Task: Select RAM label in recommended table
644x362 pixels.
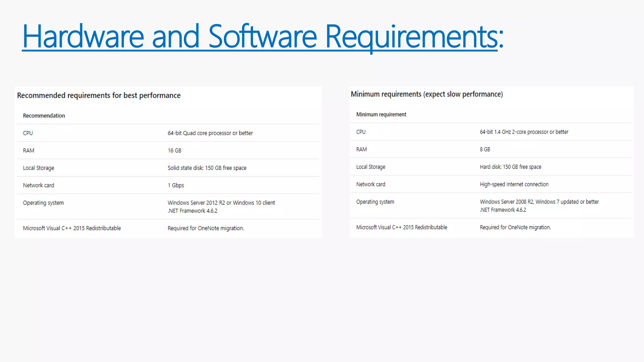Action: click(x=29, y=151)
